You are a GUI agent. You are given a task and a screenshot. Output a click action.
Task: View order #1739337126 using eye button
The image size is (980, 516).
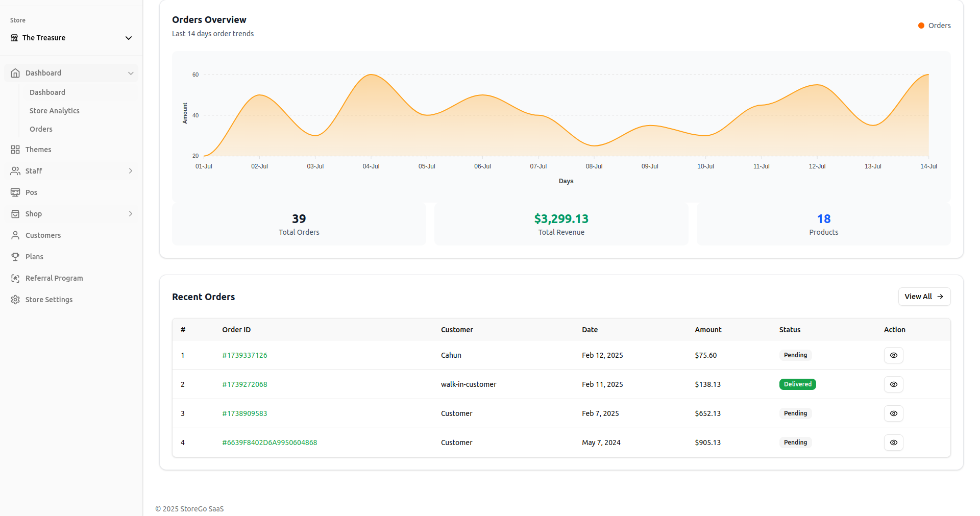point(893,355)
